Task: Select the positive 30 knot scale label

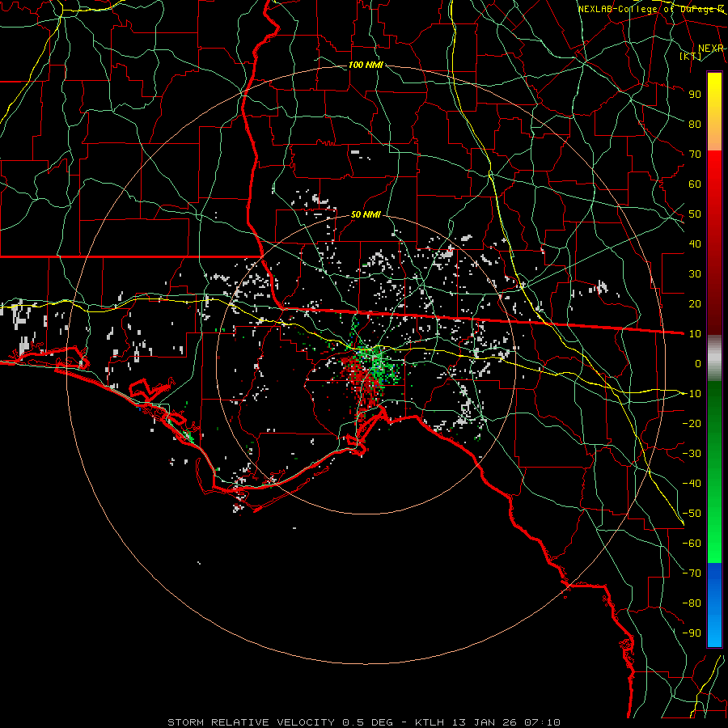Action: [695, 274]
